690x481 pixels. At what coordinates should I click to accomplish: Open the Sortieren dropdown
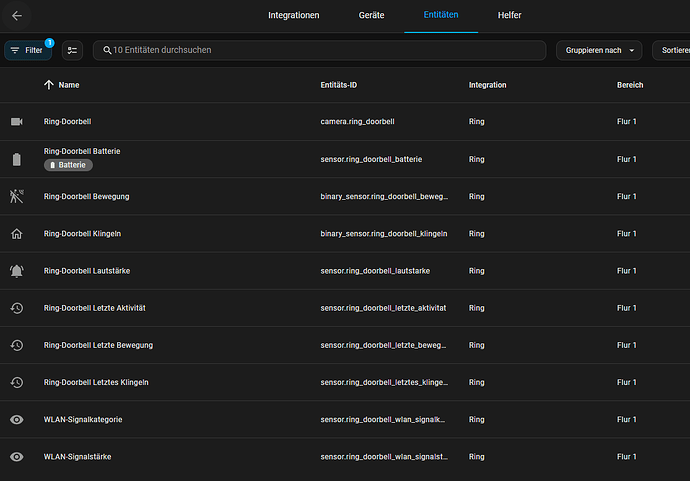point(670,50)
